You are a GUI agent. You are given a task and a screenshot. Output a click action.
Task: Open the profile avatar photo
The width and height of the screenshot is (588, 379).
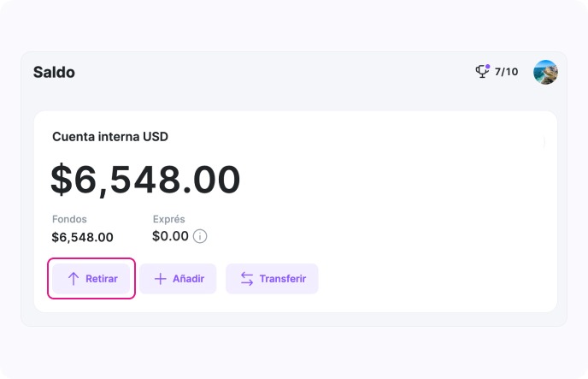[545, 72]
